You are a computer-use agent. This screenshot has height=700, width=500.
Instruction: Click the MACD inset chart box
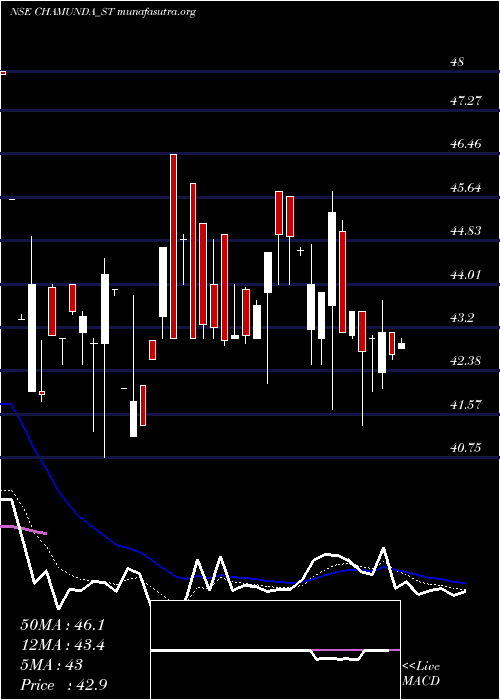(x=275, y=650)
